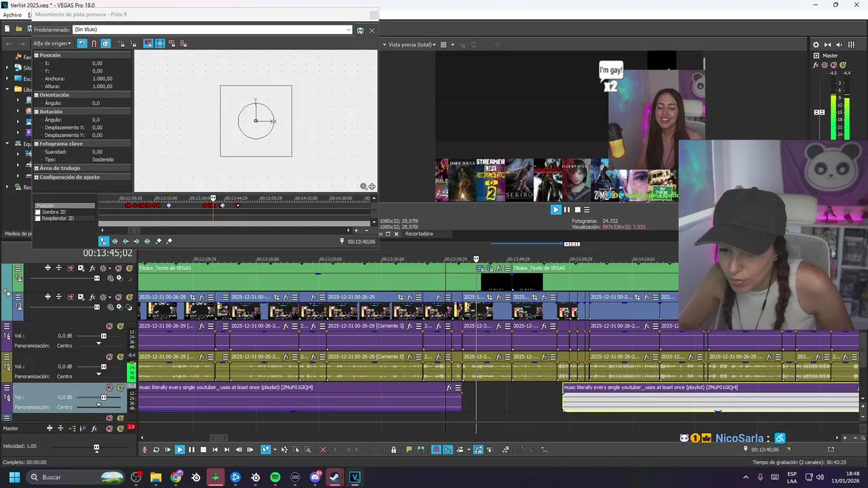Toggle scale about center in track motion

click(160, 43)
